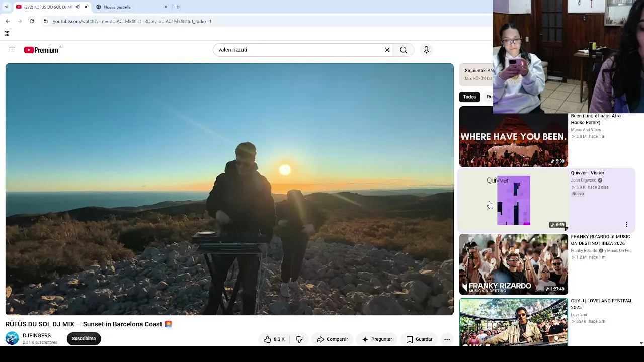This screenshot has width=644, height=362.
Task: Reload the current page
Action: click(x=32, y=21)
